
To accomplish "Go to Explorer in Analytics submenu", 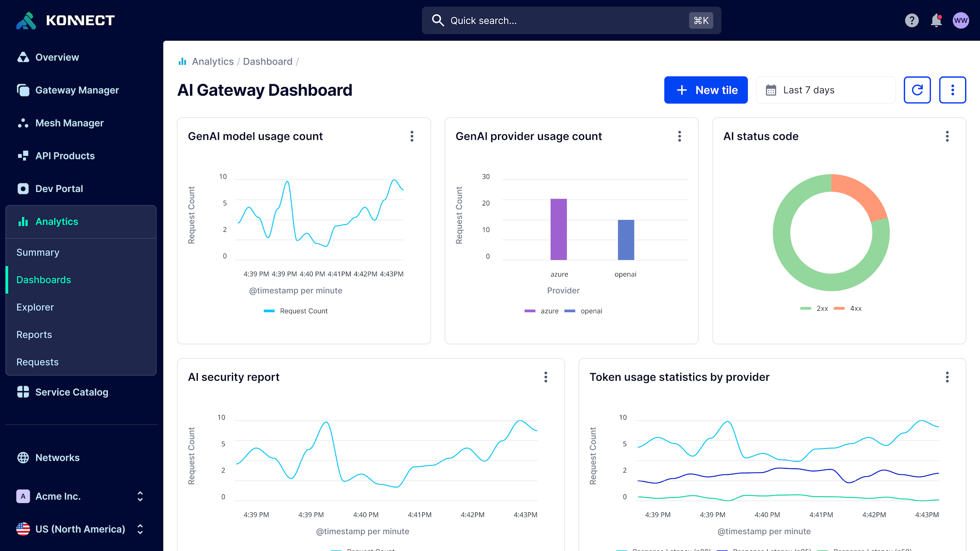I will click(x=35, y=307).
